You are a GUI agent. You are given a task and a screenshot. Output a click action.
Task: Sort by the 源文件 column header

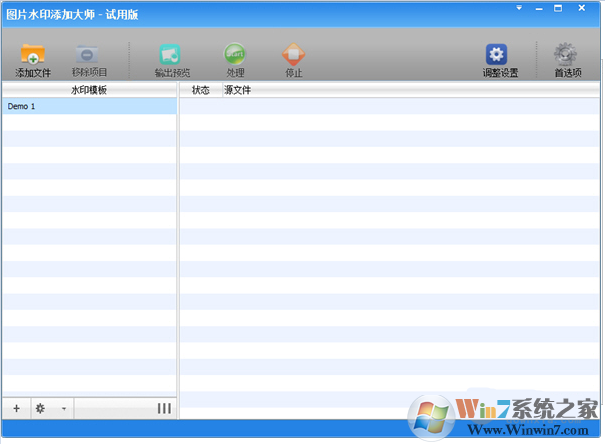[x=237, y=90]
